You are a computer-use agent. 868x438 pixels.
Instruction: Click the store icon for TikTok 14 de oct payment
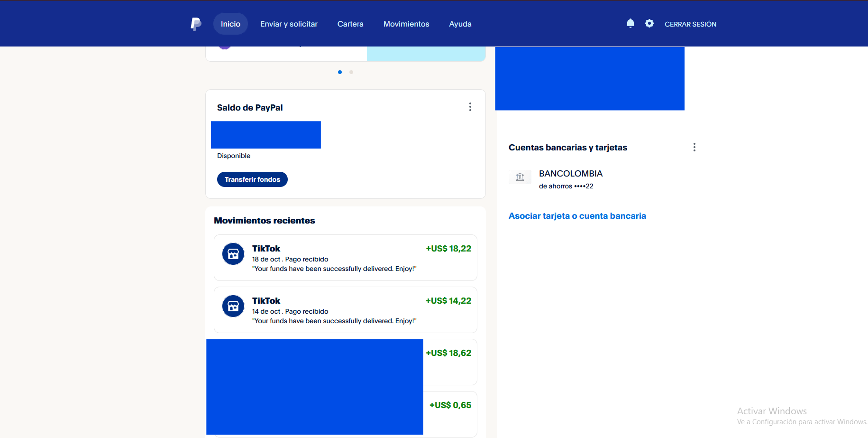(x=233, y=306)
